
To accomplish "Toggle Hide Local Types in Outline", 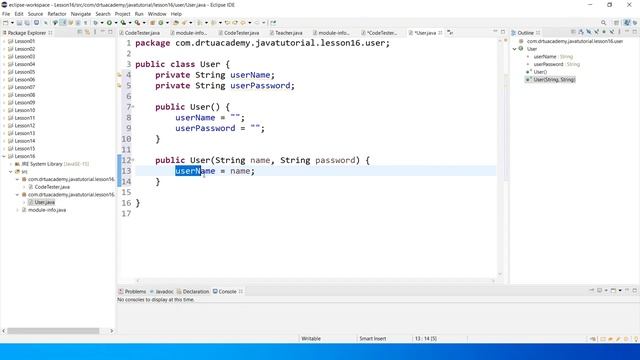I will pos(611,32).
